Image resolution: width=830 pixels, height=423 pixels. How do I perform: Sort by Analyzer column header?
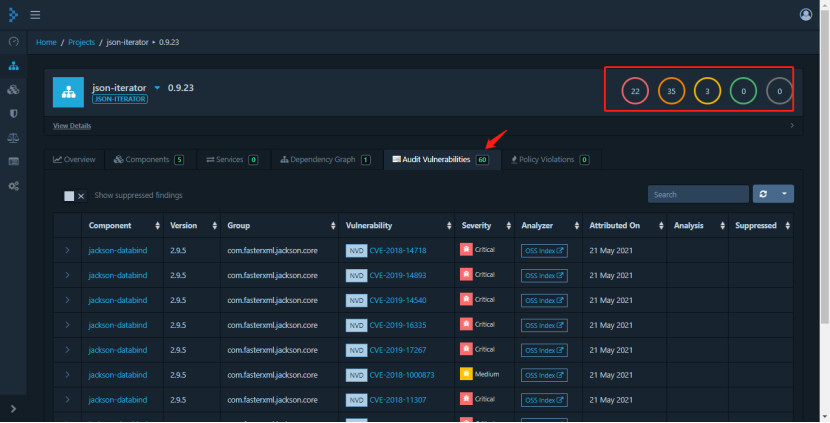[x=549, y=226]
